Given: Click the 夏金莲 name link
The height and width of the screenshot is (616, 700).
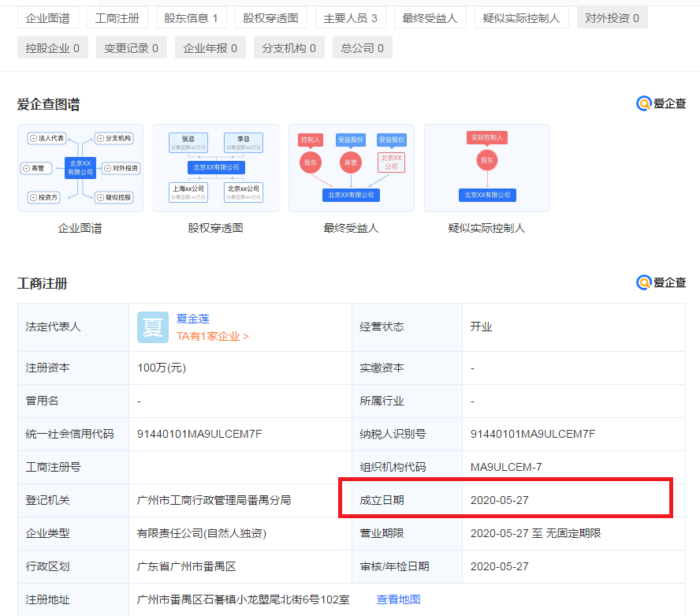Looking at the screenshot, I should coord(193,319).
